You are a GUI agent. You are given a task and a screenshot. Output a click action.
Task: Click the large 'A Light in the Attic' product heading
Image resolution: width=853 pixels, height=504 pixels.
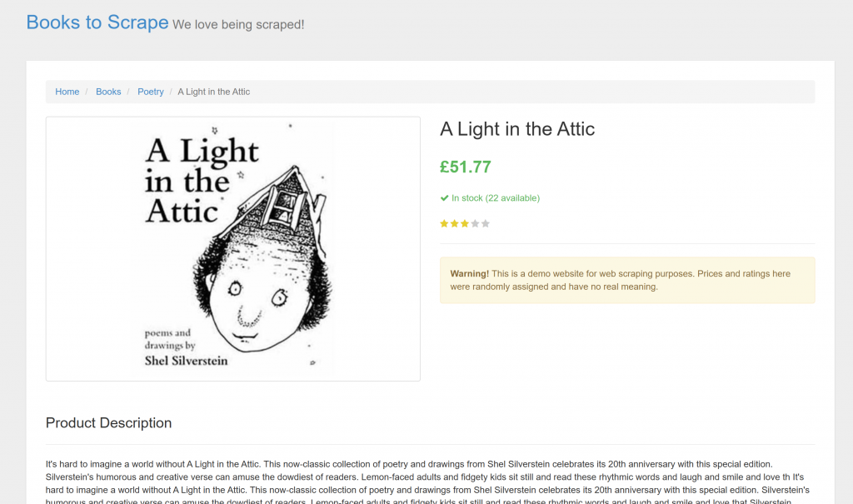tap(517, 129)
